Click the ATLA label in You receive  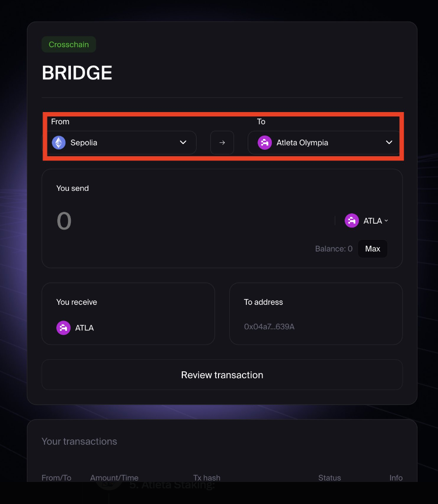point(85,328)
